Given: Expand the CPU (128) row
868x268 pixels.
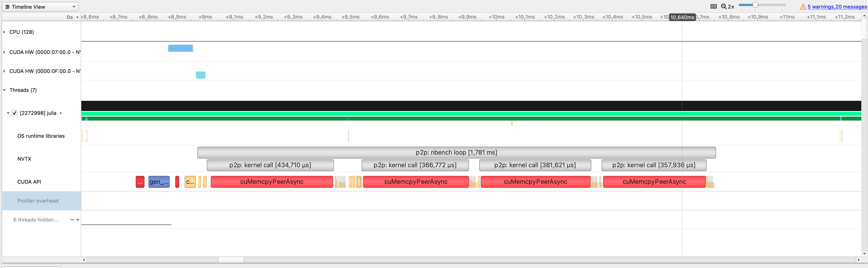Looking at the screenshot, I should [x=4, y=32].
